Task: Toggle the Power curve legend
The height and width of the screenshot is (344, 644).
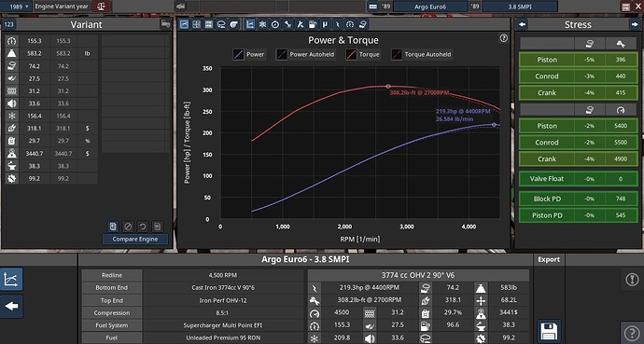Action: click(249, 54)
